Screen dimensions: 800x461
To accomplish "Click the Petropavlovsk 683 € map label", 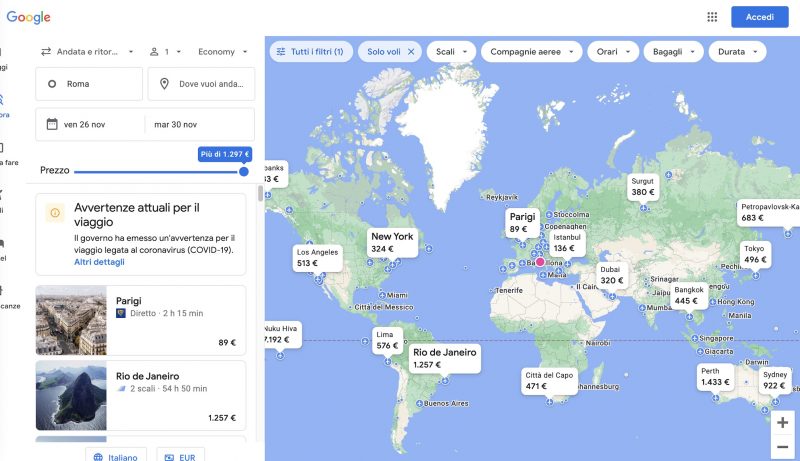I will [x=768, y=212].
